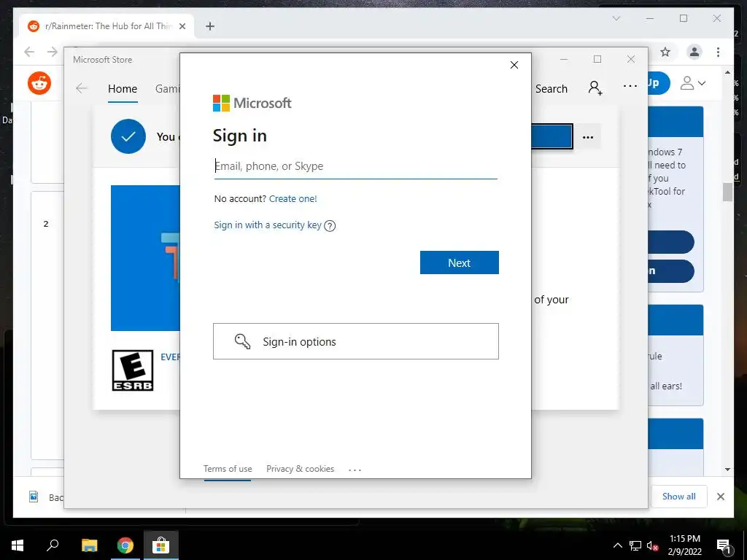Open the Create one! account link
747x560 pixels.
coord(293,198)
